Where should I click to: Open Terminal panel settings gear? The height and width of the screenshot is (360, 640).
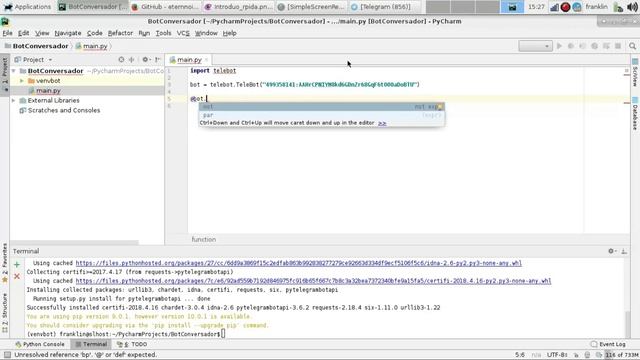tap(611, 251)
